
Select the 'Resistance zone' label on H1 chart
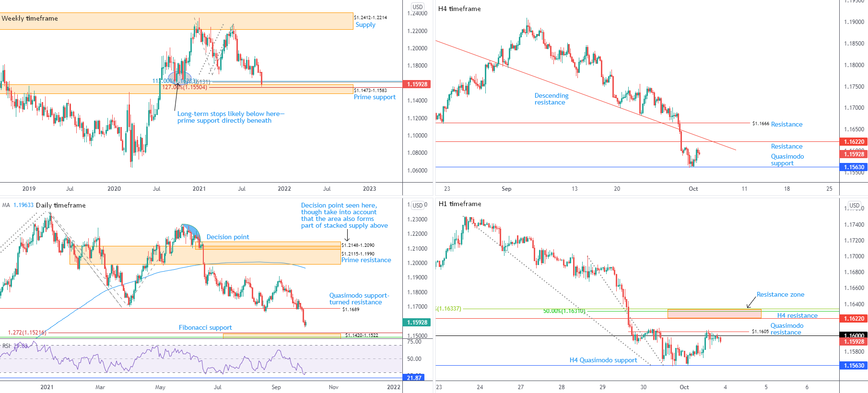tap(780, 294)
